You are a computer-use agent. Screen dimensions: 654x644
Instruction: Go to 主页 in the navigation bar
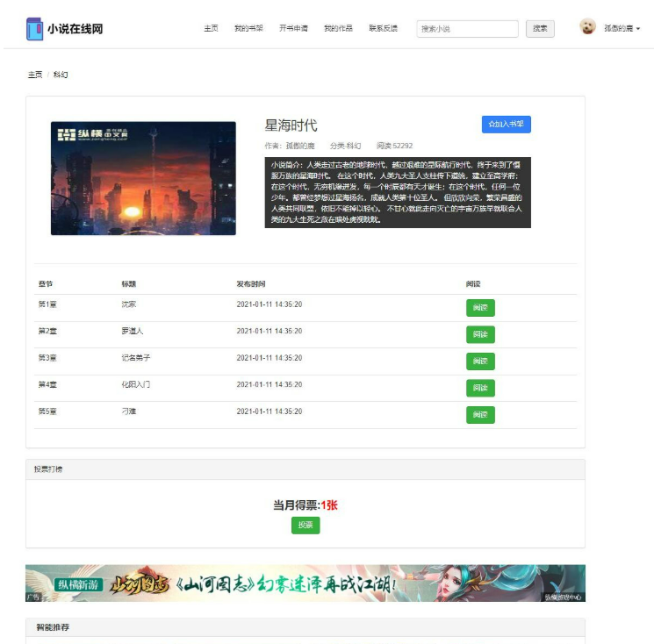(x=211, y=28)
